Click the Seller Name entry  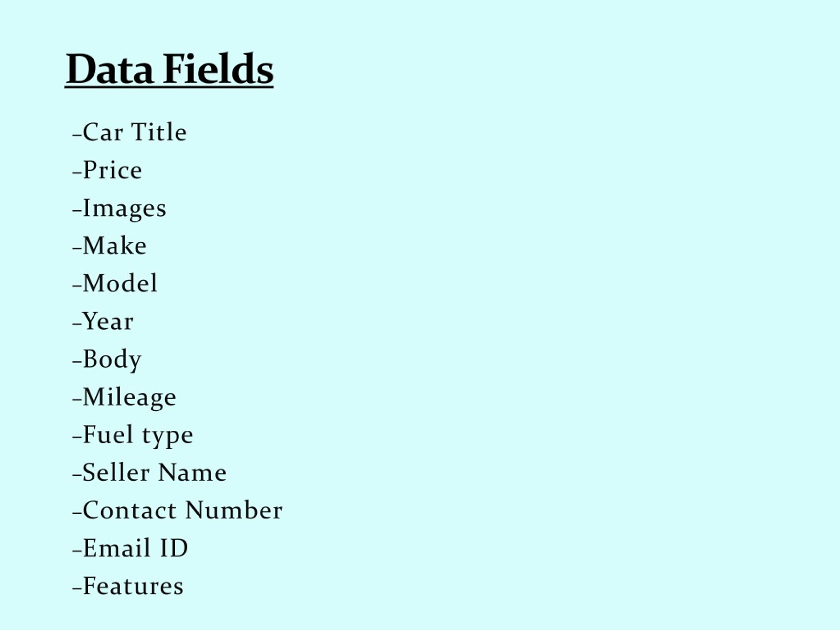tap(149, 473)
